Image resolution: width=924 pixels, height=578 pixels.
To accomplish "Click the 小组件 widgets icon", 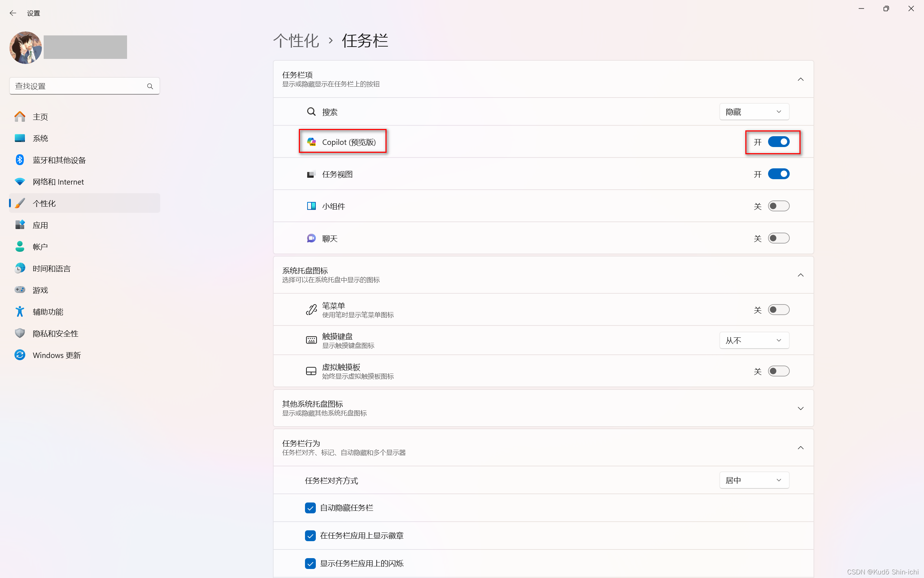I will pos(311,206).
